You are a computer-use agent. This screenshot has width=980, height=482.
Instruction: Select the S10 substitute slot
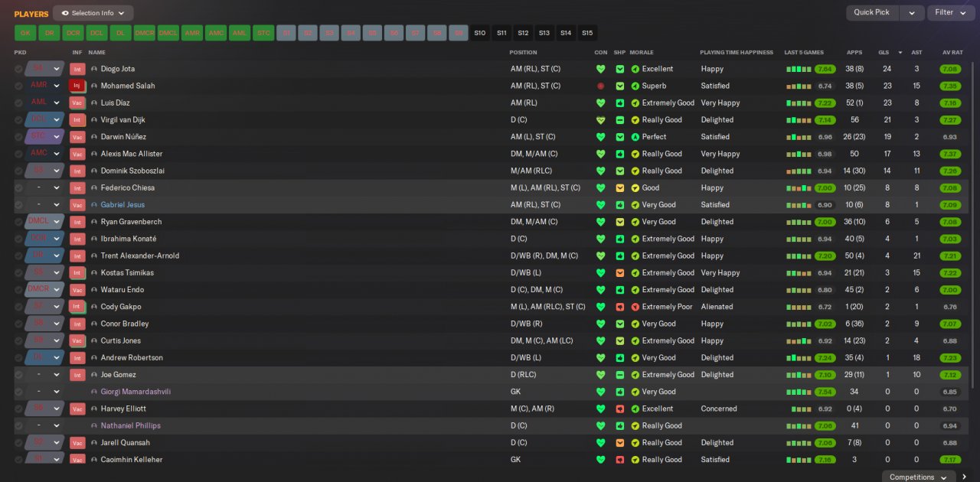tap(480, 33)
